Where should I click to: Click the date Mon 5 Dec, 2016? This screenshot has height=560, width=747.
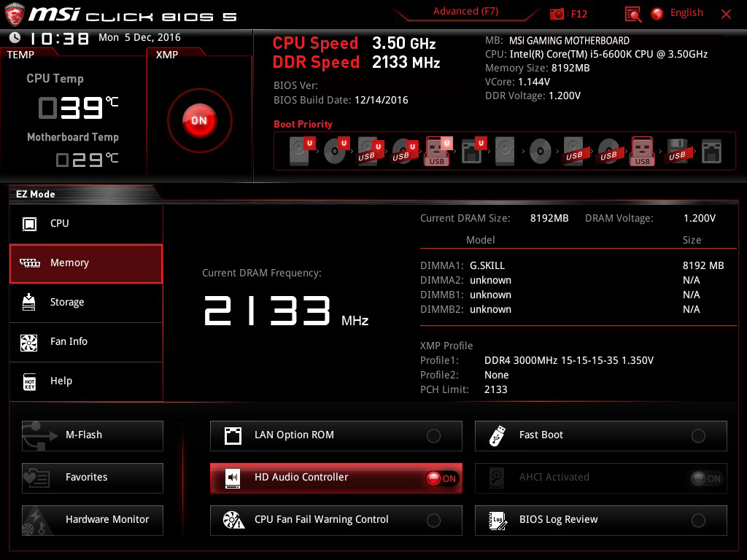(x=139, y=38)
